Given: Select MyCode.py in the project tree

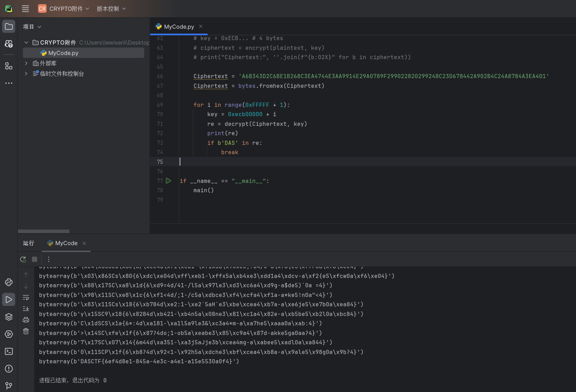Looking at the screenshot, I should 63,53.
